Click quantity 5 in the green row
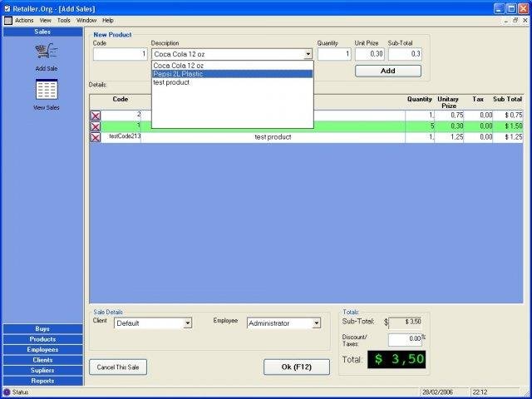This screenshot has height=399, width=532. click(x=420, y=126)
